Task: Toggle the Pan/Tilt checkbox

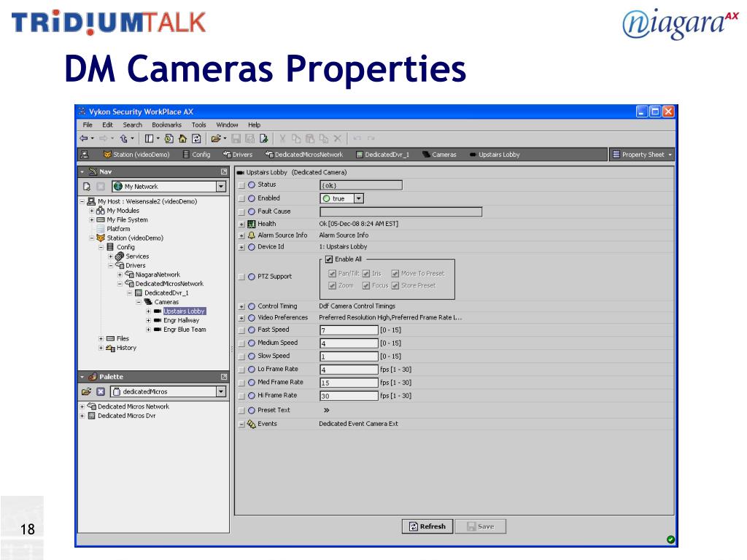Action: point(332,273)
